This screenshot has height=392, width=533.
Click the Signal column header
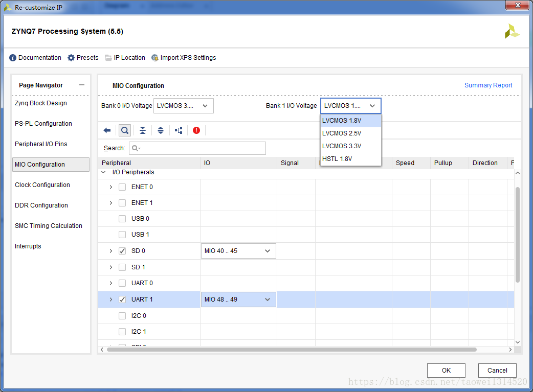tap(296, 163)
